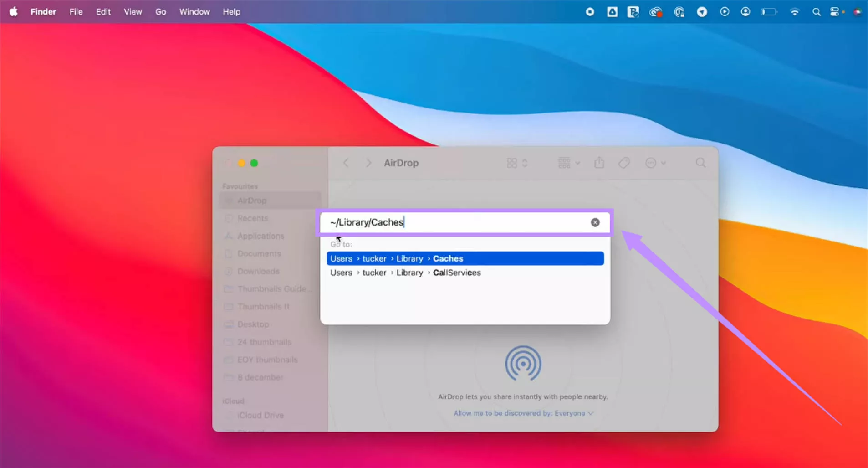Image resolution: width=868 pixels, height=468 pixels.
Task: Clear the path text field with the X
Action: (x=595, y=222)
